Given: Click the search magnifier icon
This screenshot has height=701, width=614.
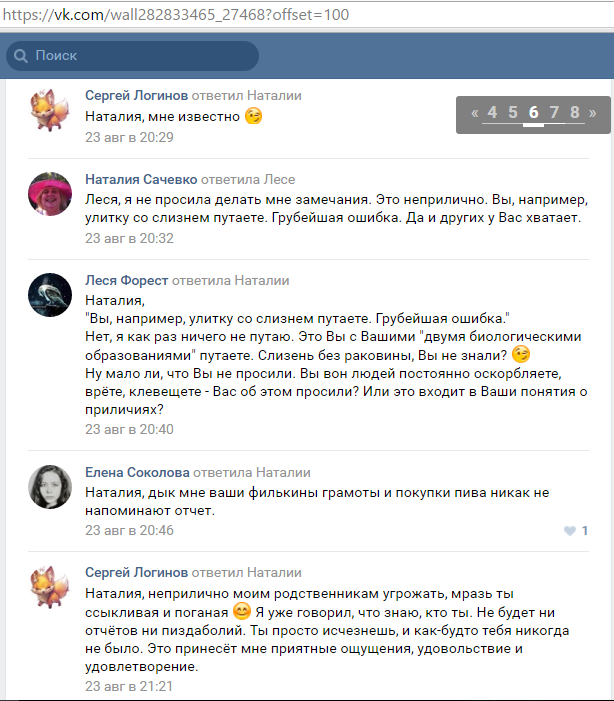Looking at the screenshot, I should (x=21, y=56).
